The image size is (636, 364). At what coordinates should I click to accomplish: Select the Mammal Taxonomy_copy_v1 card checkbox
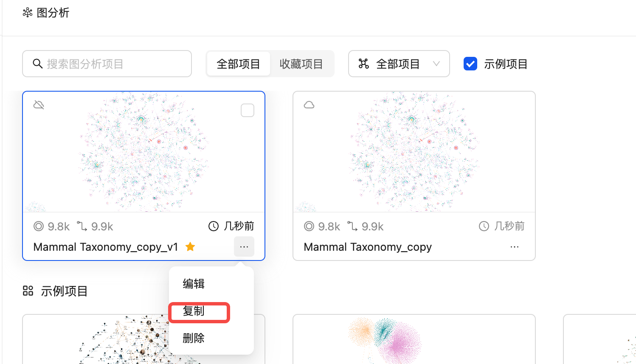coord(248,110)
